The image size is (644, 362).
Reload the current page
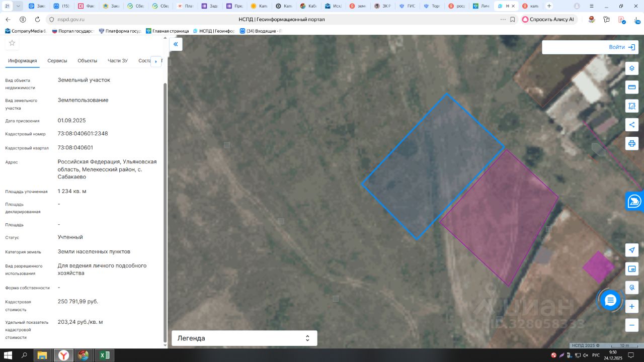click(x=37, y=19)
